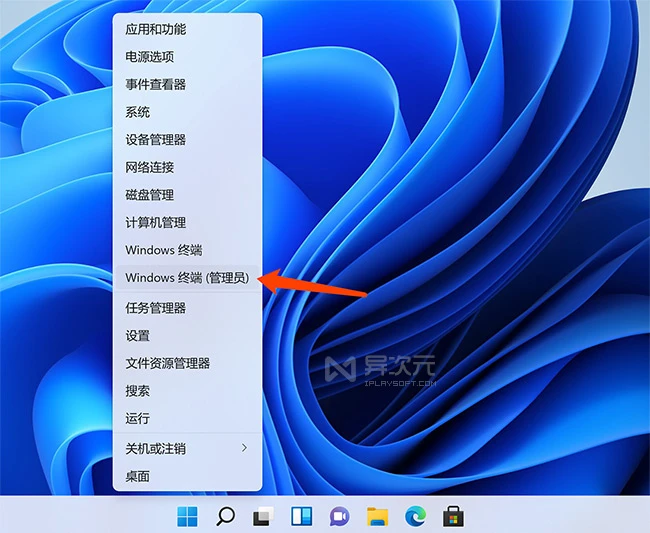
Task: Open 事件查看器 menu item
Action: coord(187,85)
